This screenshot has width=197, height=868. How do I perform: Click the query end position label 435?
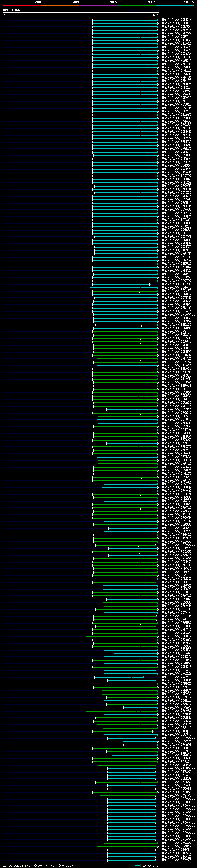[x=155, y=15]
